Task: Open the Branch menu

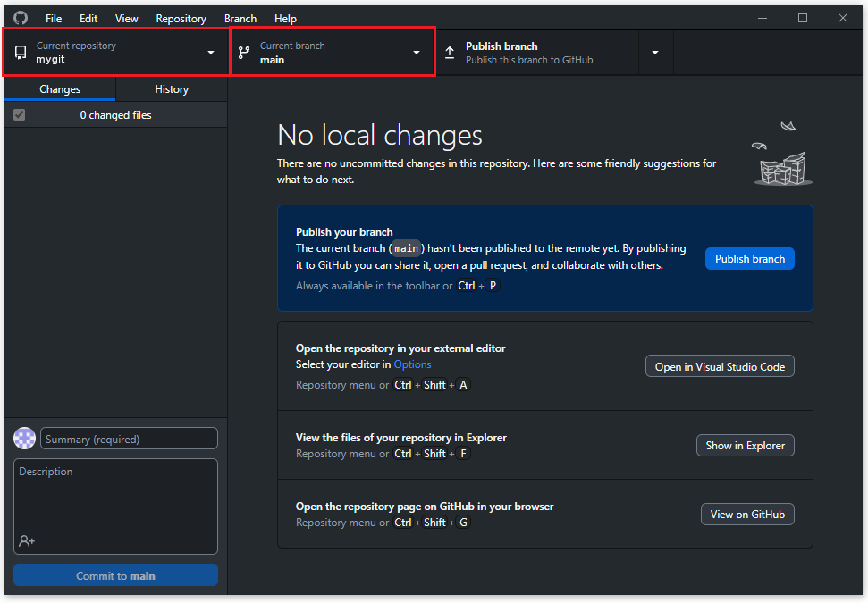Action: click(240, 18)
